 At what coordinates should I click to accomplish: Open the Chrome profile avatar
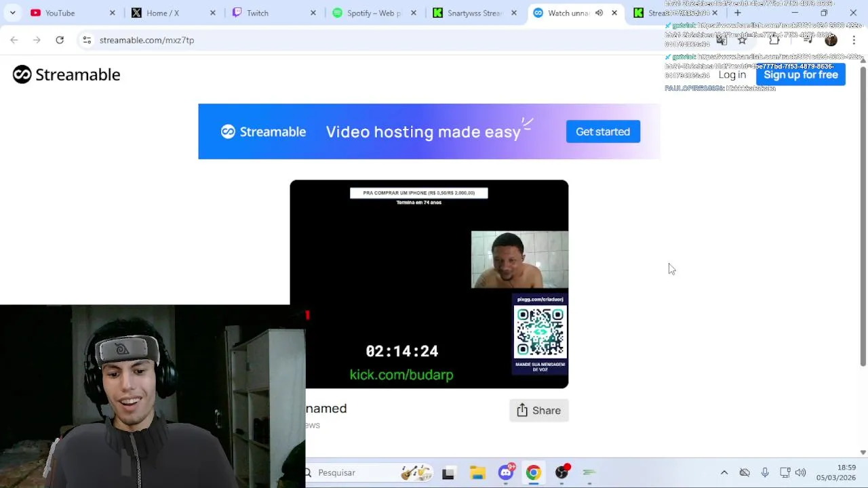831,40
